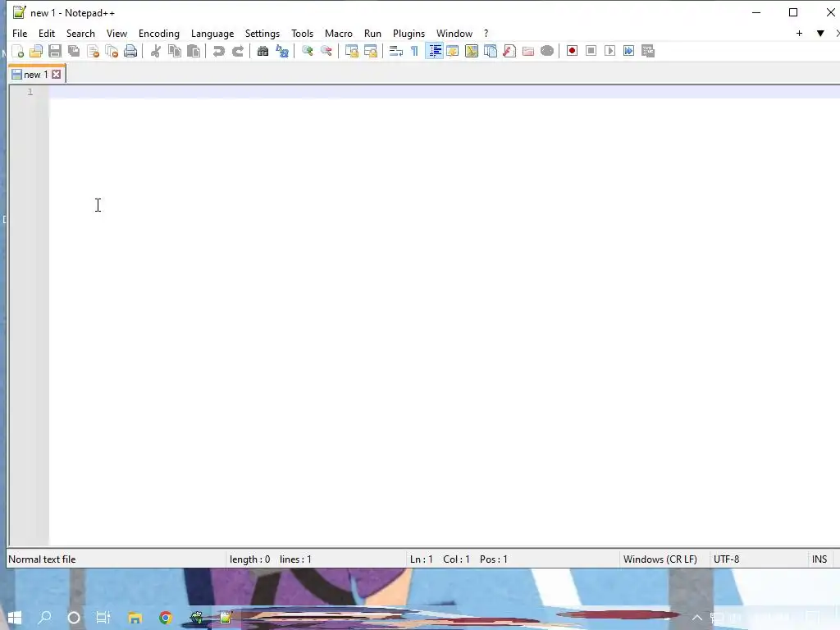Click Run macro multiple times icon

point(629,52)
